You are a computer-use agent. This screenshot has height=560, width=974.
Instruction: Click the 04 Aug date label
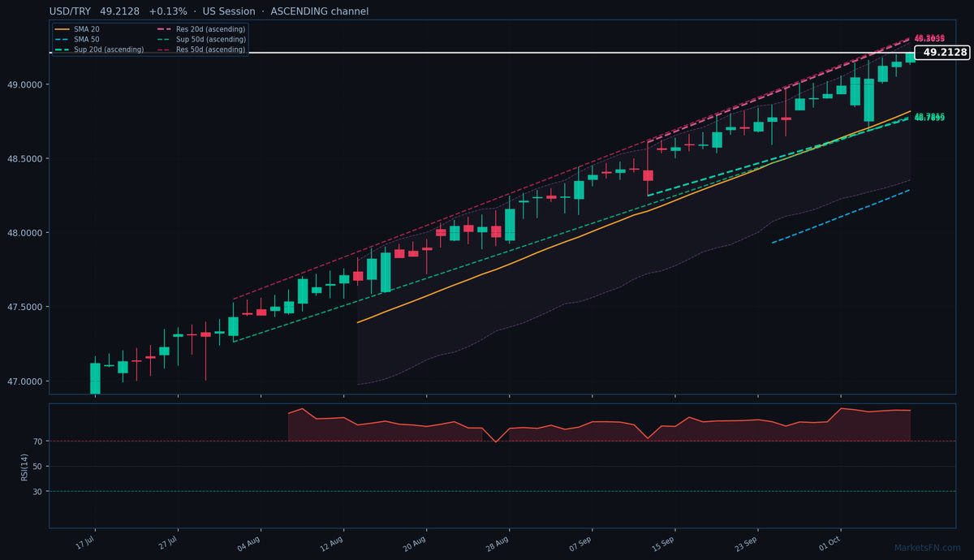coord(250,542)
